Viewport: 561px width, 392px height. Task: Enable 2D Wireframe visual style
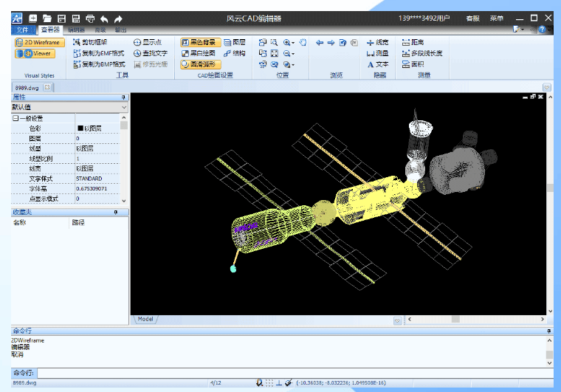click(39, 43)
